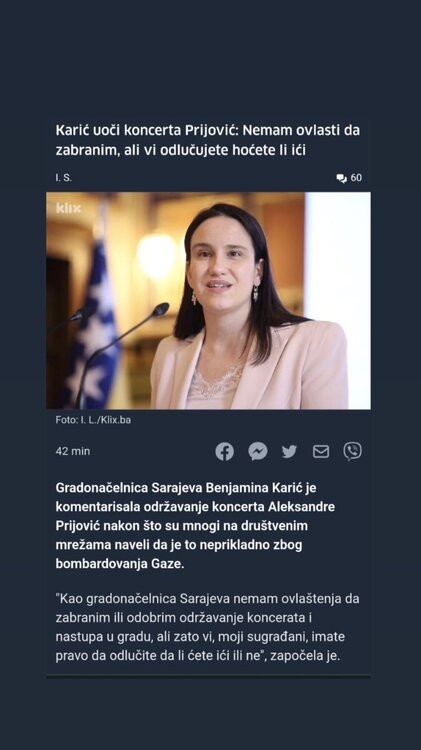Open the author initials I. S.
Viewport: 421px width, 750px height.
pyautogui.click(x=63, y=178)
